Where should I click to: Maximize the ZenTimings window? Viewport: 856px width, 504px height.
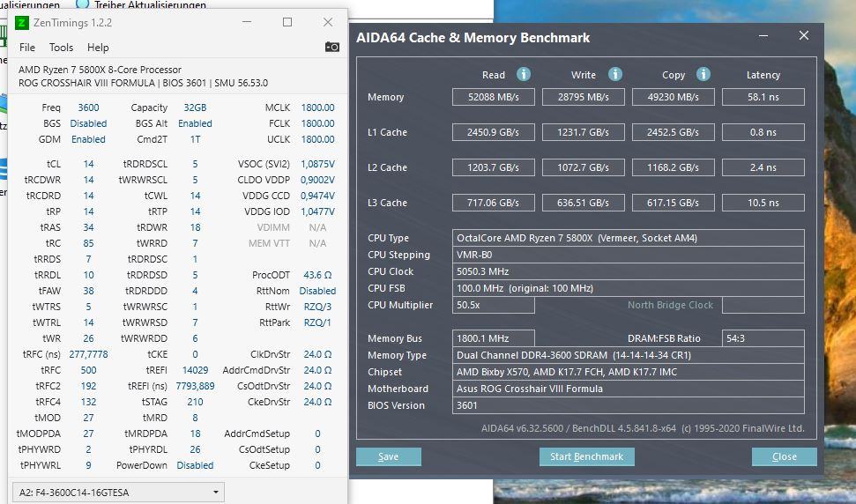tap(287, 22)
